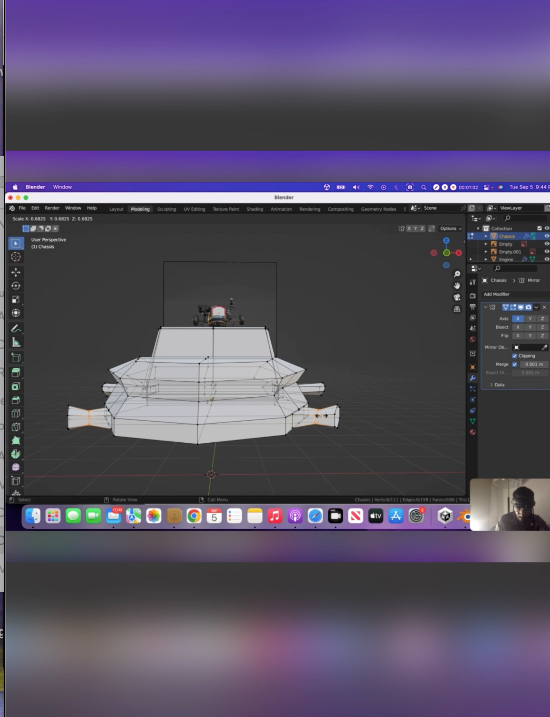Viewport: 550px width, 717px height.
Task: Select the Smooth tool
Action: 16,467
